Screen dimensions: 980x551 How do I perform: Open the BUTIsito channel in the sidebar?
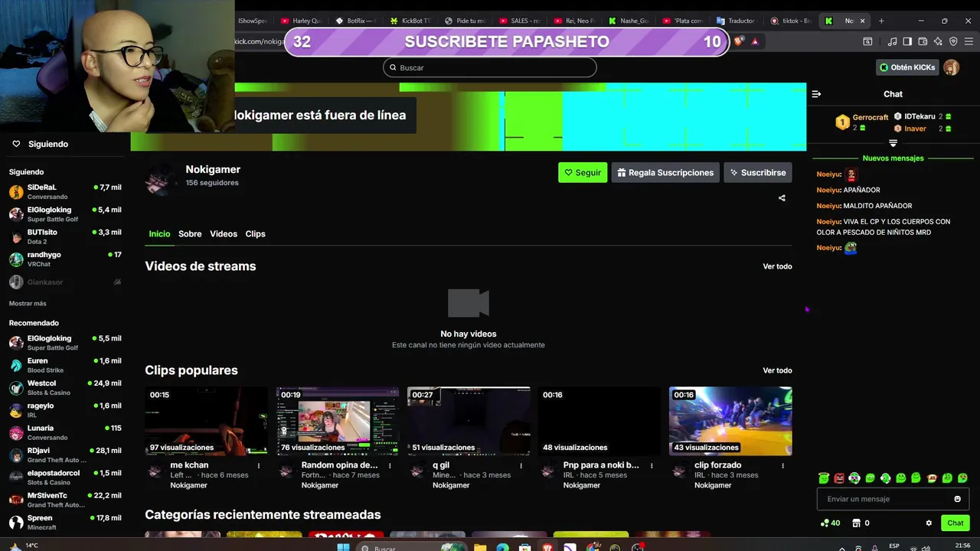point(65,237)
